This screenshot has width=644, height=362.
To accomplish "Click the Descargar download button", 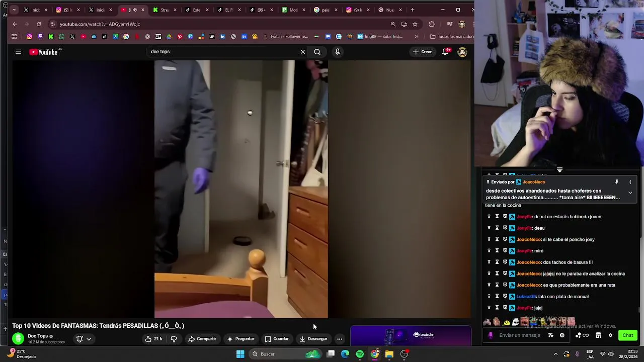I will (x=313, y=339).
